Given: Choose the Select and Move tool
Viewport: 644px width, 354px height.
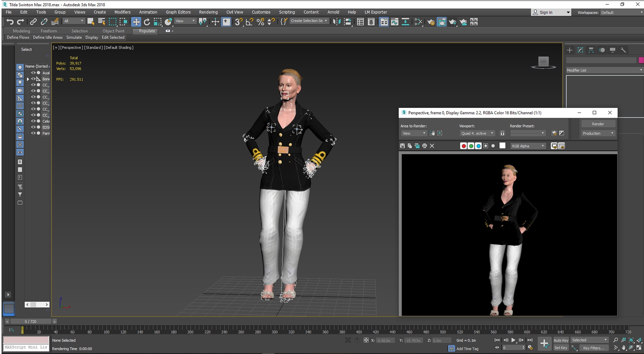Looking at the screenshot, I should [x=136, y=22].
